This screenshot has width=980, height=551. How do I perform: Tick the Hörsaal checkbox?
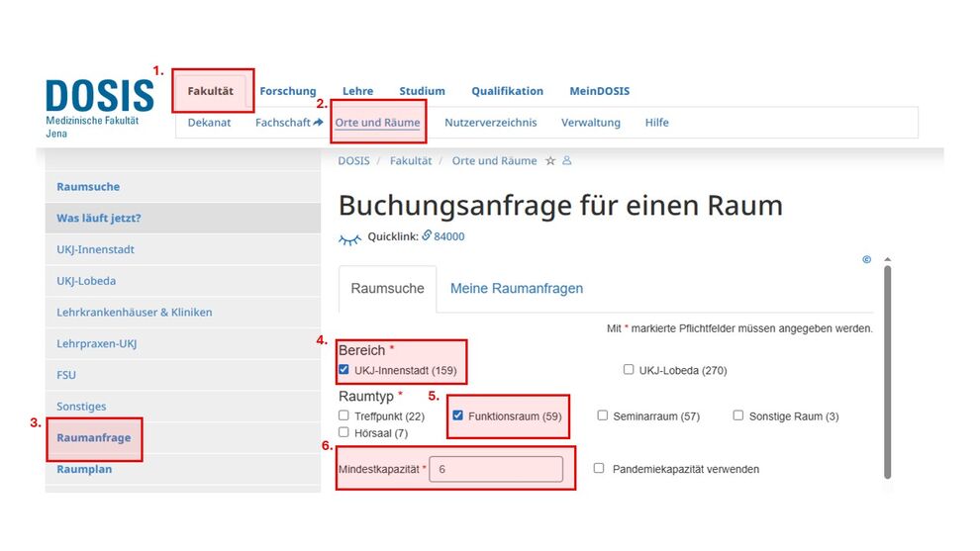(344, 432)
